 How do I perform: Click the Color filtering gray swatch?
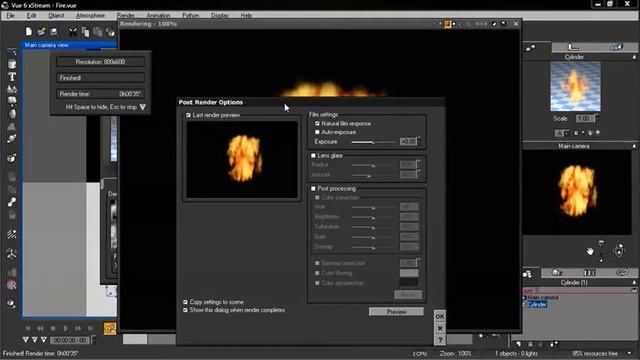pyautogui.click(x=409, y=273)
